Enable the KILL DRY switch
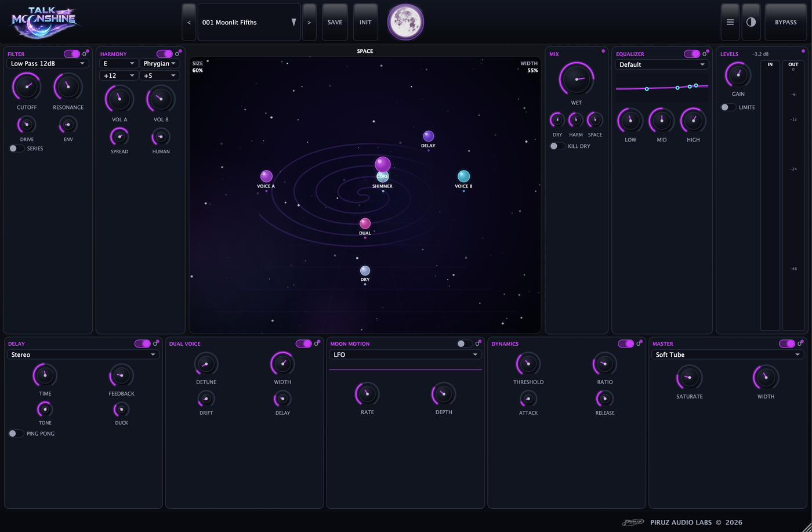 click(557, 146)
